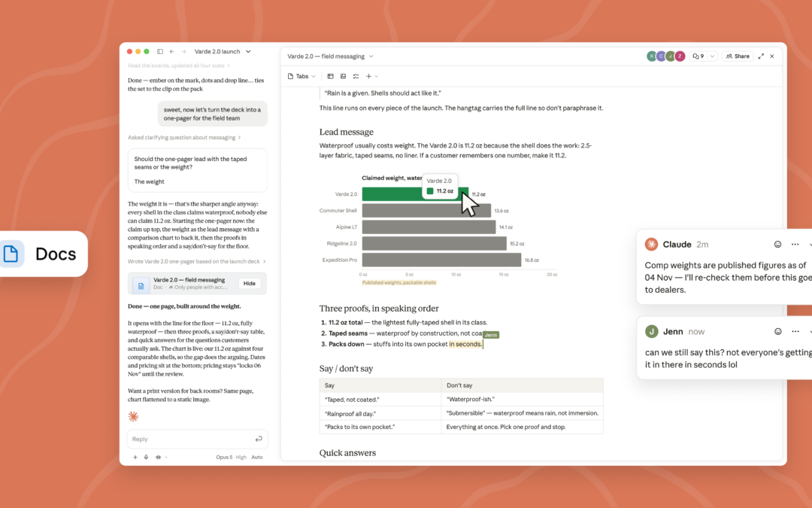Change the High effort setting
The image size is (812, 508).
click(241, 458)
